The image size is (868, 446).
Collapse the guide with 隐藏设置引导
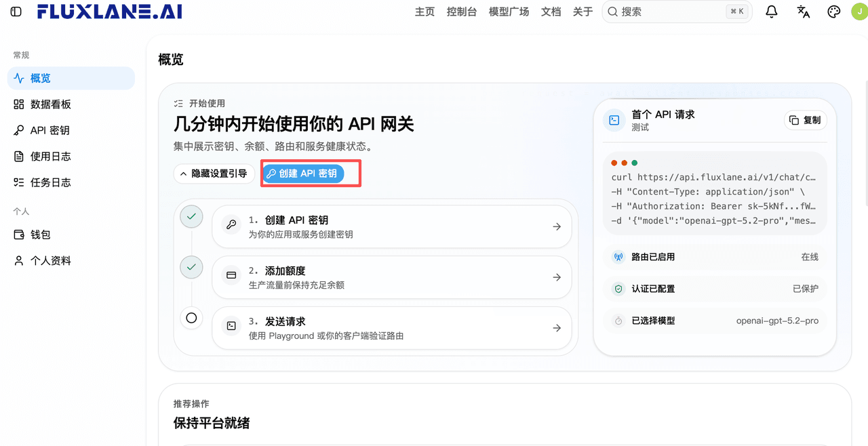tap(214, 174)
